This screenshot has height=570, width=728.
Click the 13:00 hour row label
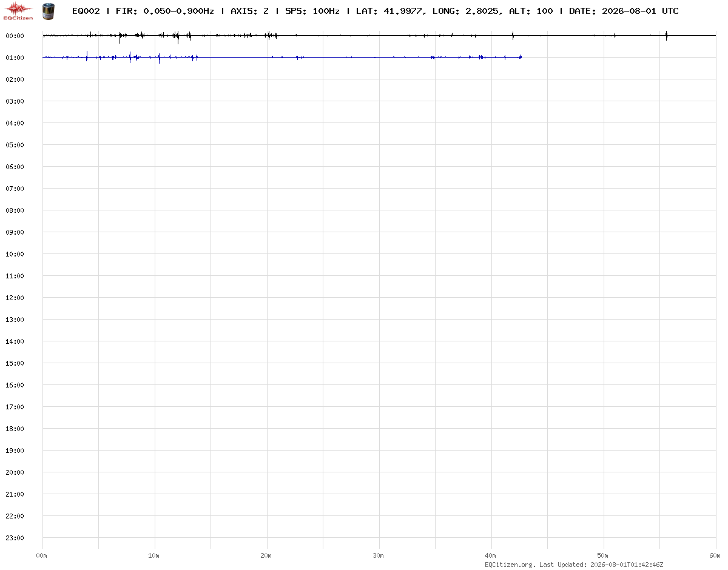point(15,320)
